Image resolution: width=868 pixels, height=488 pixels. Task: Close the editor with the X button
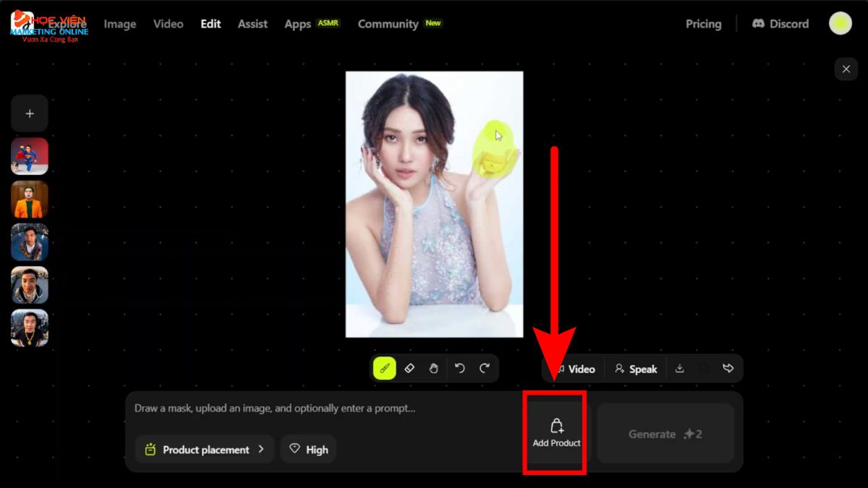tap(846, 69)
